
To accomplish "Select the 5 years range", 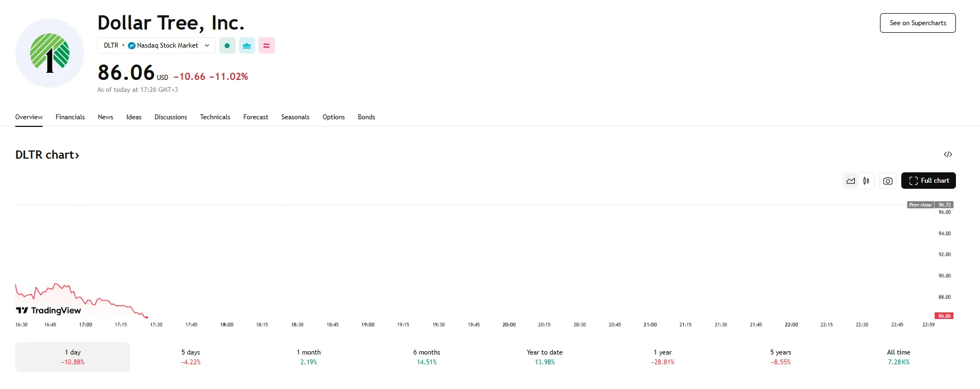I will point(781,357).
